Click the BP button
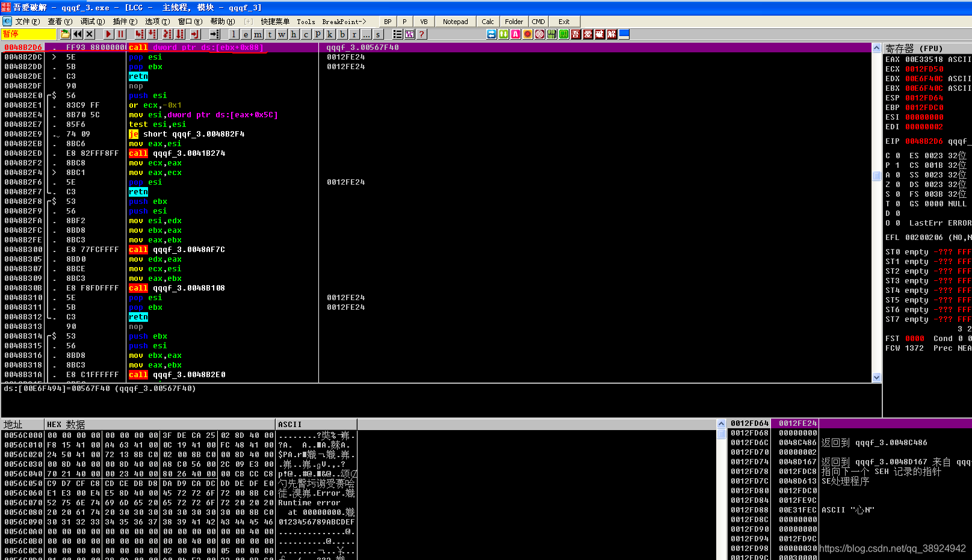 pos(388,22)
